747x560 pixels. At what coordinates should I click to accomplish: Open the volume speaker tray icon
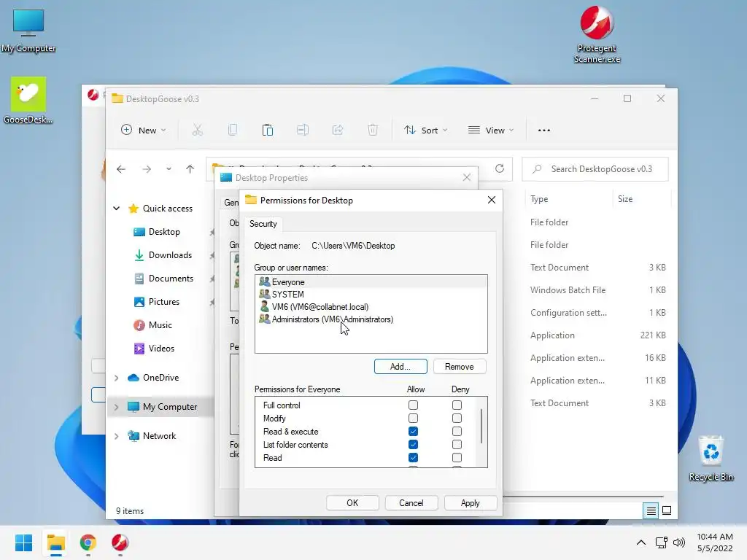point(679,542)
